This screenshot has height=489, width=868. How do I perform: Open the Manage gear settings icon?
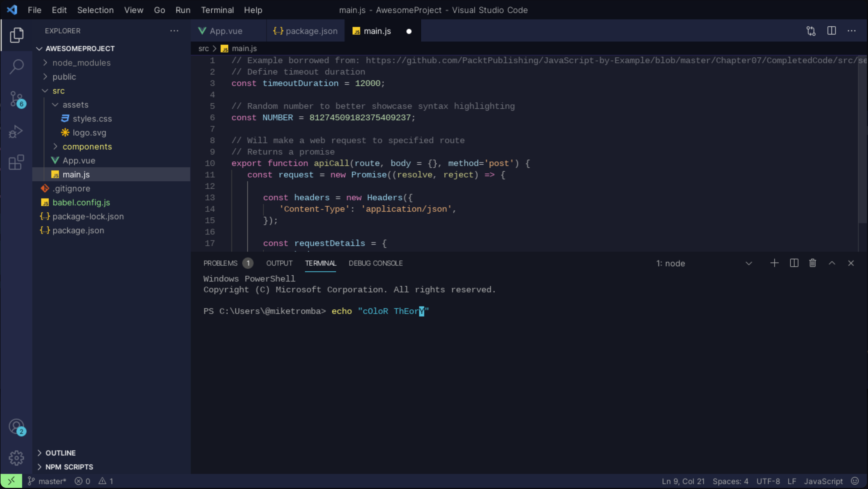[x=16, y=458]
